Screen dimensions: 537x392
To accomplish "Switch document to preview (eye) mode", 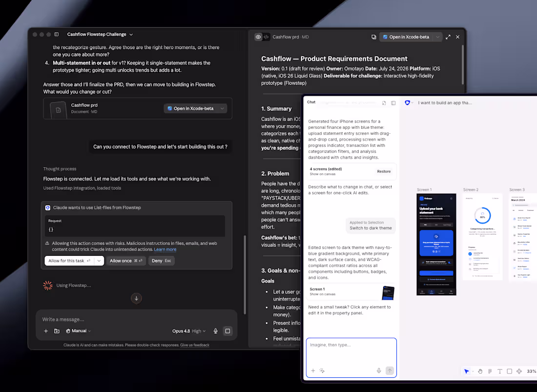I will coord(258,37).
